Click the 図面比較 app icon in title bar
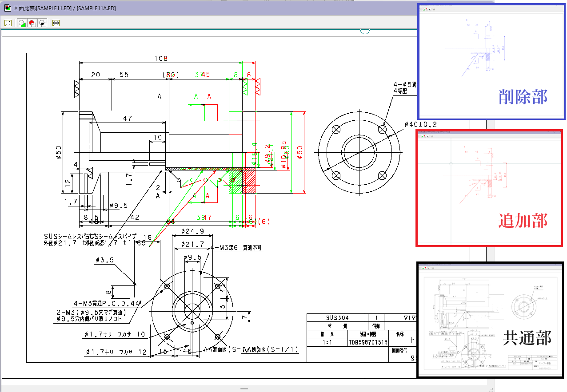567x392 pixels. [x=7, y=8]
